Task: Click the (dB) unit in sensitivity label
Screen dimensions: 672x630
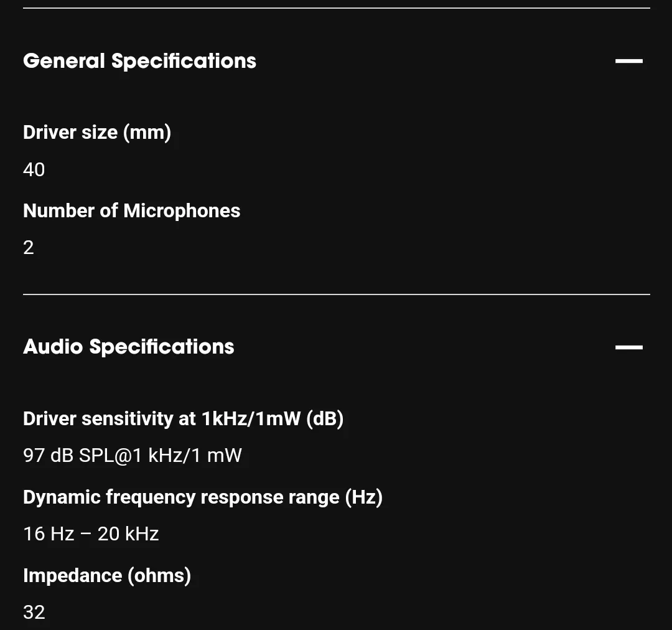Action: [325, 419]
